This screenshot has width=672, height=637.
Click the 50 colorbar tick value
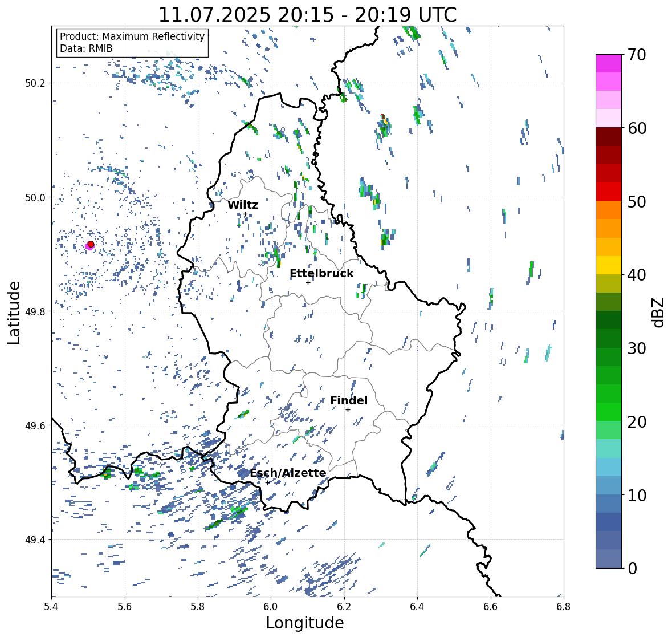(x=637, y=201)
